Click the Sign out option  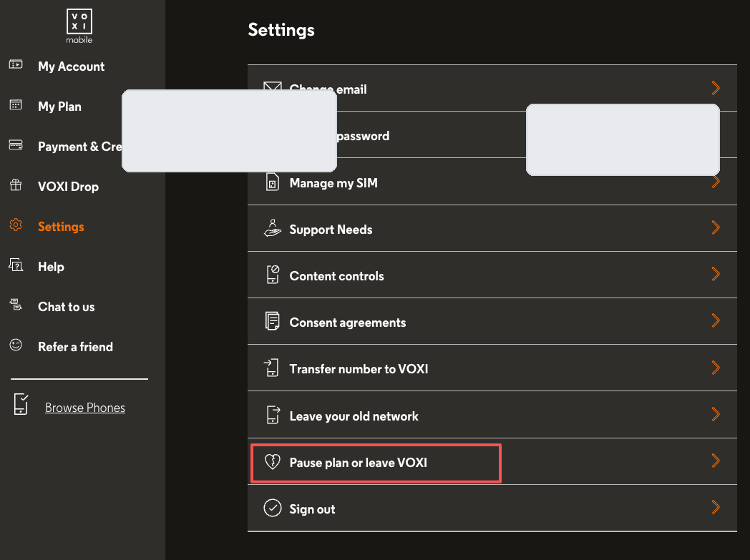[x=492, y=508]
